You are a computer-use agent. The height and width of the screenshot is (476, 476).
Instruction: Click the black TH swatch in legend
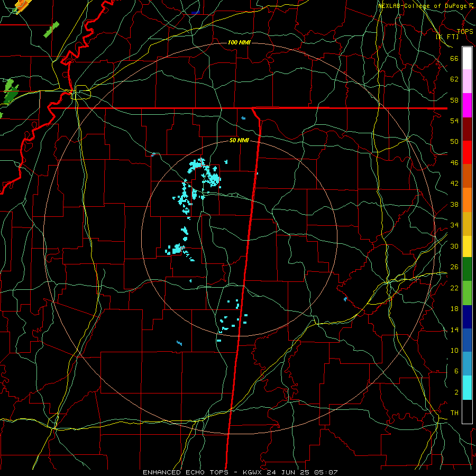tap(467, 411)
